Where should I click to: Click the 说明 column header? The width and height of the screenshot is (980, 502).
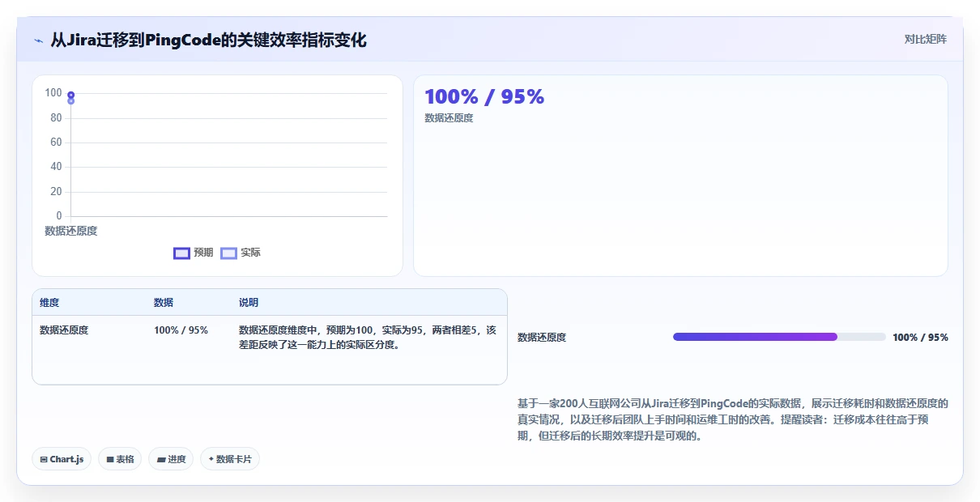click(249, 303)
